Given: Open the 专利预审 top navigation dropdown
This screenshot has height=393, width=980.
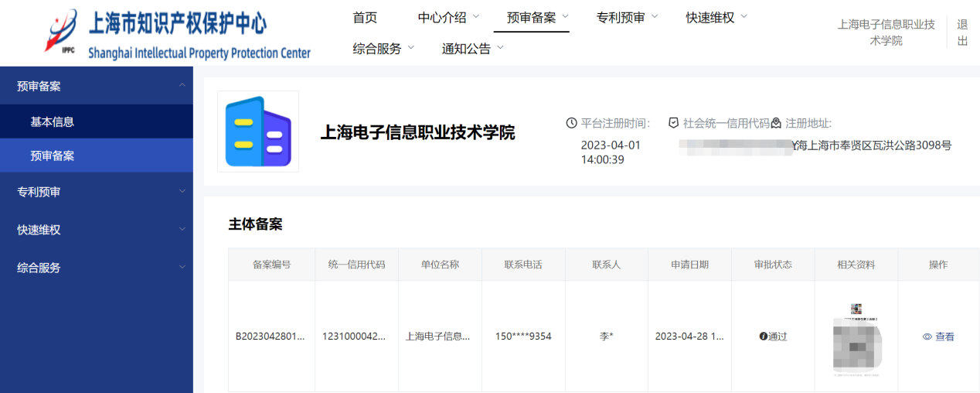Looking at the screenshot, I should click(627, 17).
